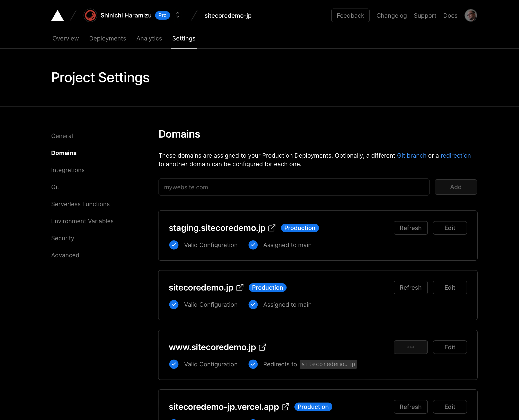This screenshot has width=519, height=420.
Task: Click Production badge on sitecoredemo-jp.vercel.app
Action: (x=313, y=407)
